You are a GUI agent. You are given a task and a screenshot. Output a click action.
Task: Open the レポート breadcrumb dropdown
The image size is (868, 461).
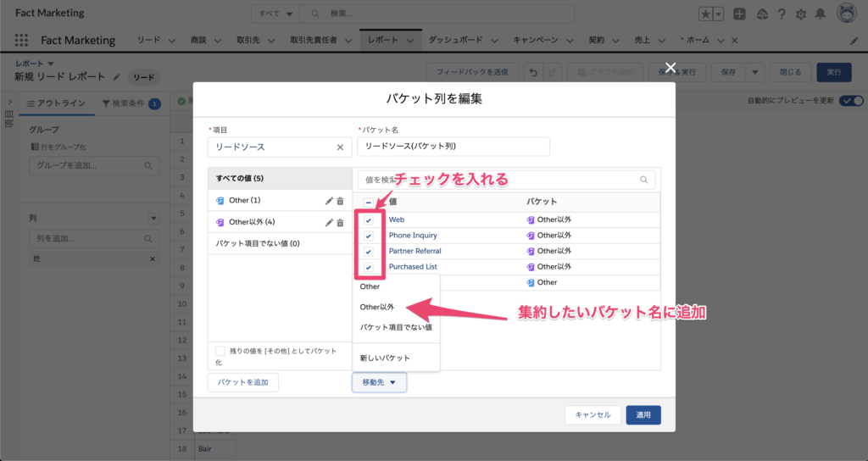pyautogui.click(x=51, y=64)
